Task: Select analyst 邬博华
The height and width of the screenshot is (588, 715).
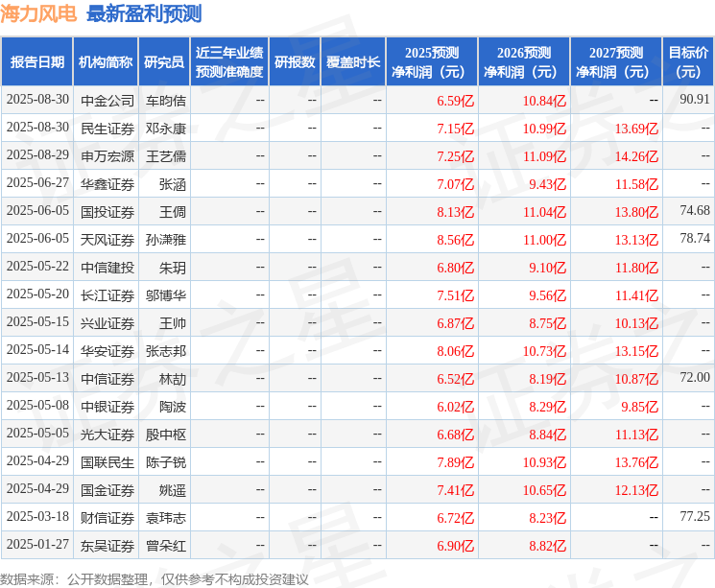Action: point(166,295)
